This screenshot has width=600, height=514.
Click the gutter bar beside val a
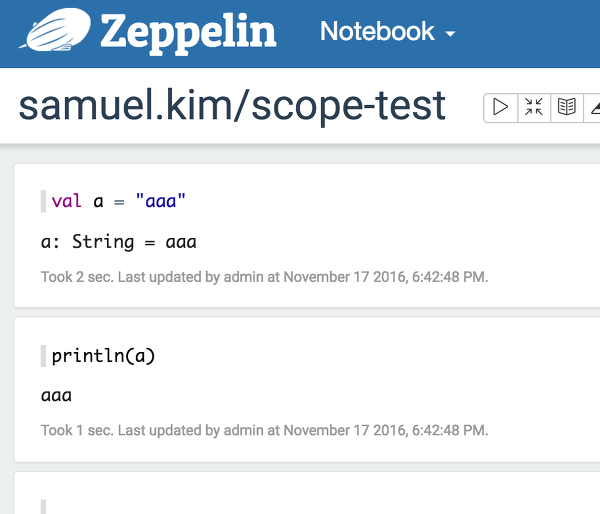pos(43,201)
